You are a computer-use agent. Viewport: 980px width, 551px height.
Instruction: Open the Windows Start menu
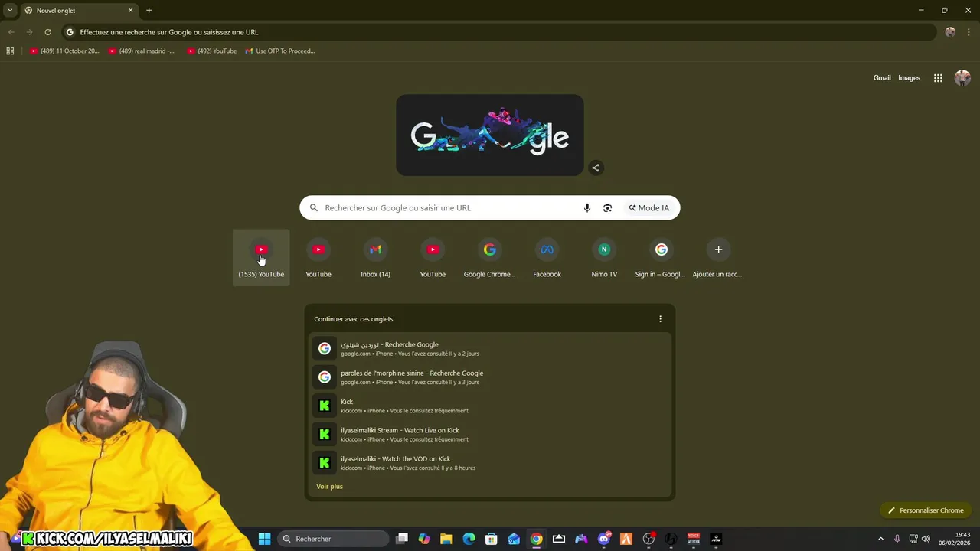point(264,539)
